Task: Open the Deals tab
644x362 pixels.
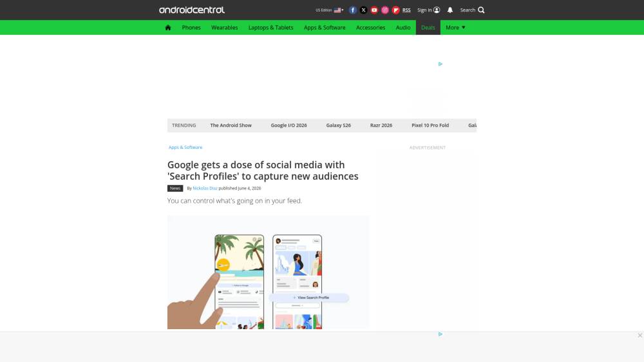Action: coord(428,28)
